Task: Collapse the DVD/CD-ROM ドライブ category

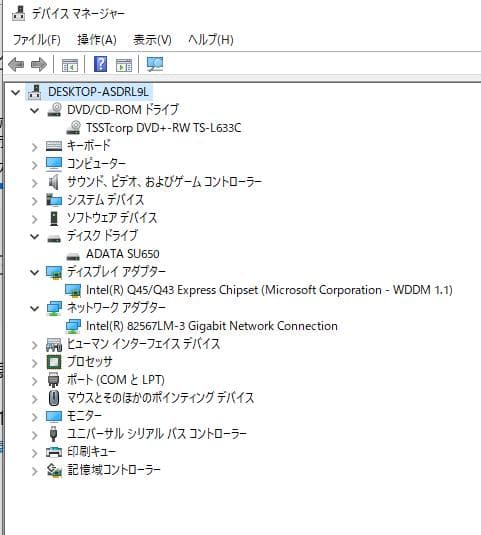Action: click(34, 110)
